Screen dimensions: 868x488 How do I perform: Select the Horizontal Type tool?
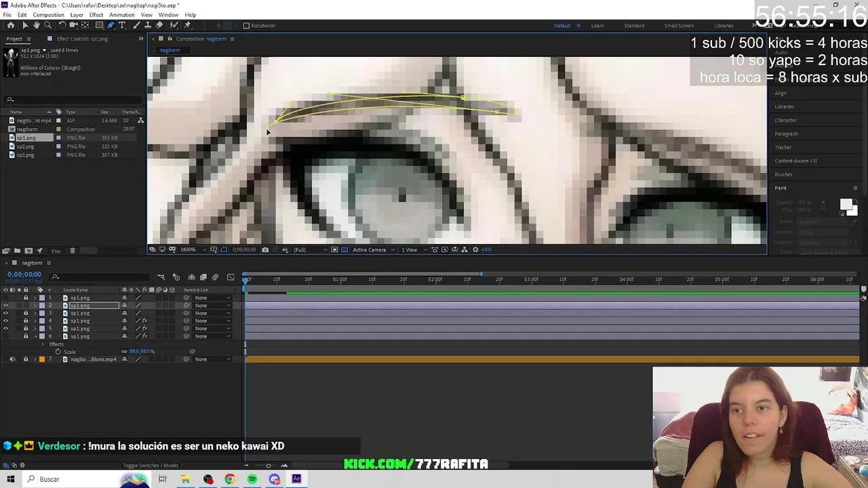(x=122, y=25)
